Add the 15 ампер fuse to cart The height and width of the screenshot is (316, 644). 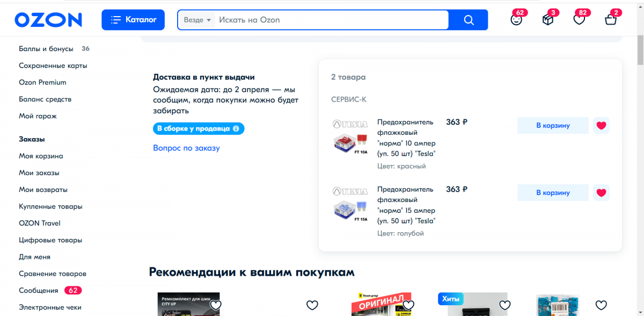(553, 193)
